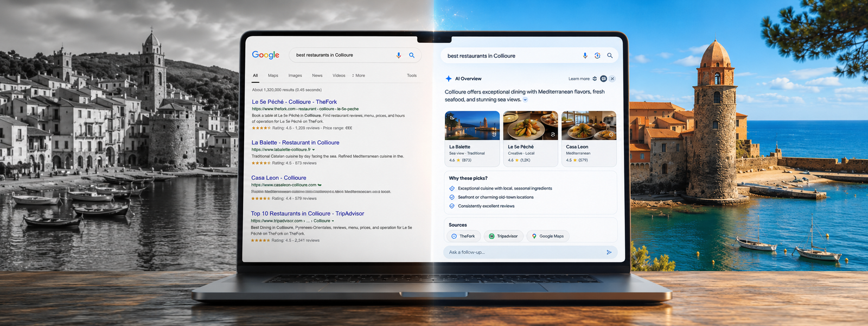
Task: Click the checkmark icon beside Exceptional cuisine
Action: click(452, 189)
